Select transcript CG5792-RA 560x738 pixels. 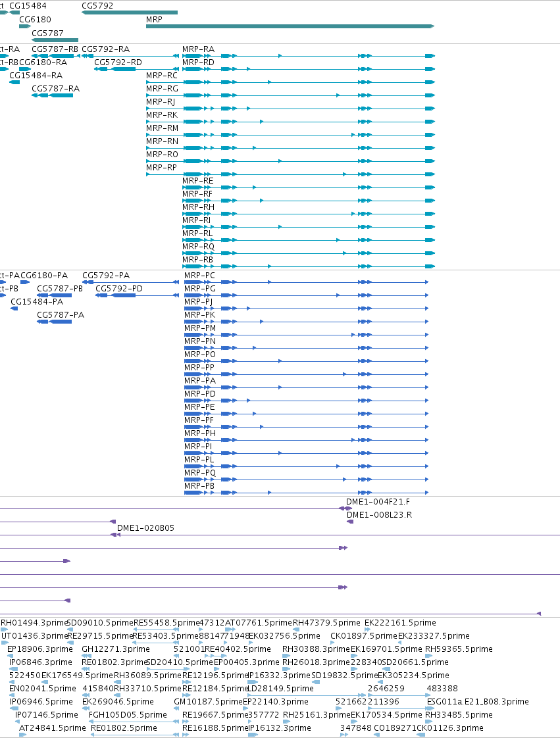[105, 49]
